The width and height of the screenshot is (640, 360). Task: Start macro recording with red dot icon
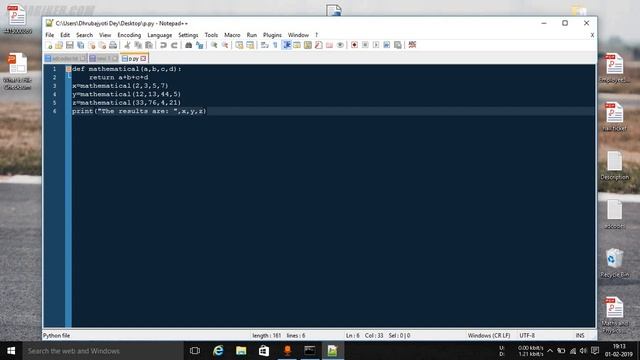click(x=354, y=45)
